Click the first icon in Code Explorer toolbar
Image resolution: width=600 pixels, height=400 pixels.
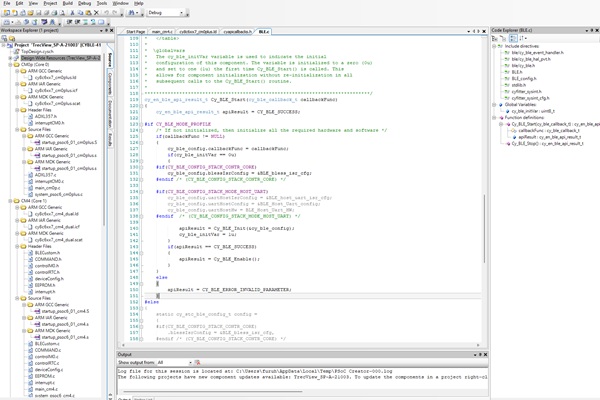(x=495, y=38)
